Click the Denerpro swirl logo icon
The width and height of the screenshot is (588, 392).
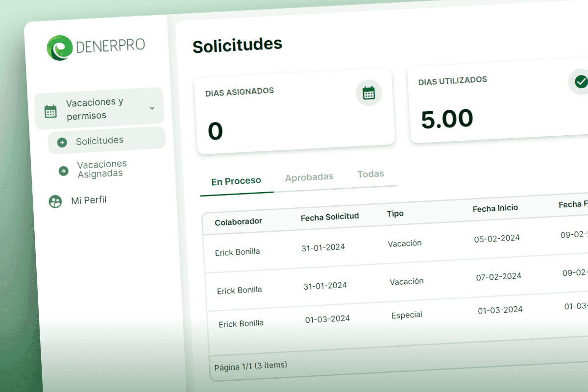pos(60,48)
